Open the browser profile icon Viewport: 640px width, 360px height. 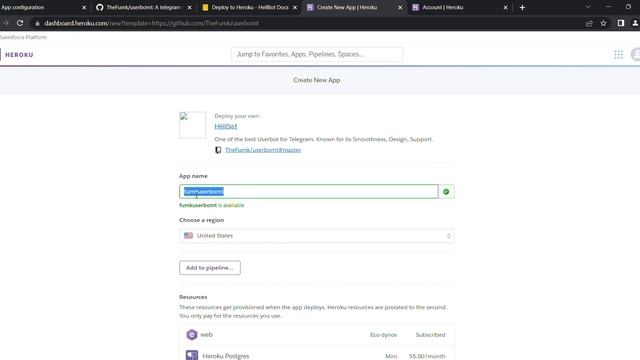coord(636,23)
